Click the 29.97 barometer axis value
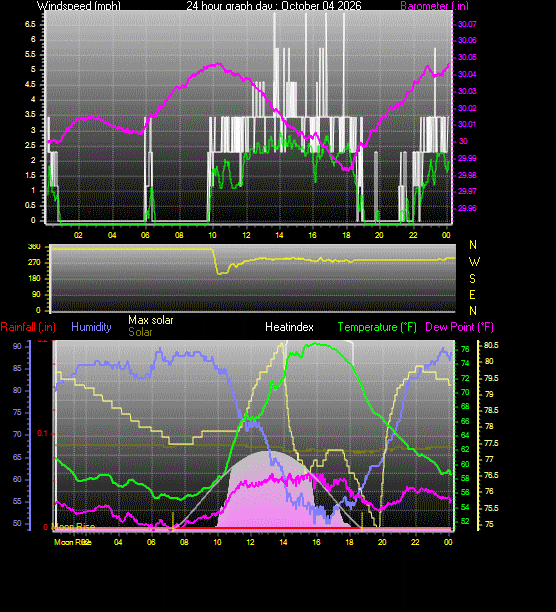The image size is (556, 612). (467, 191)
